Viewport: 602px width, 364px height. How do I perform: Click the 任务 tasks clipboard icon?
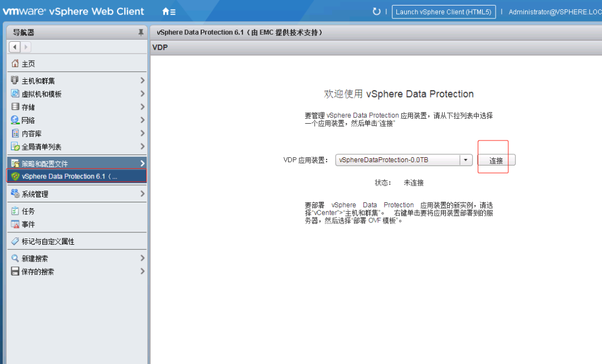click(x=15, y=211)
